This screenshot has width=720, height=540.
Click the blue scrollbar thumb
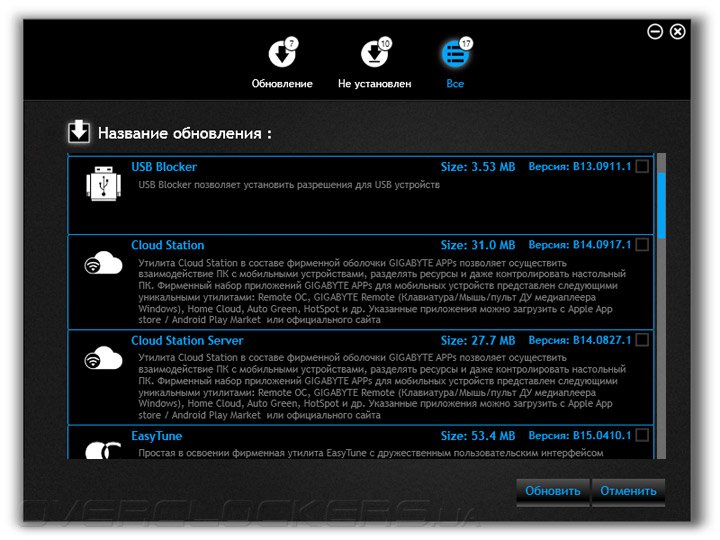(x=661, y=206)
